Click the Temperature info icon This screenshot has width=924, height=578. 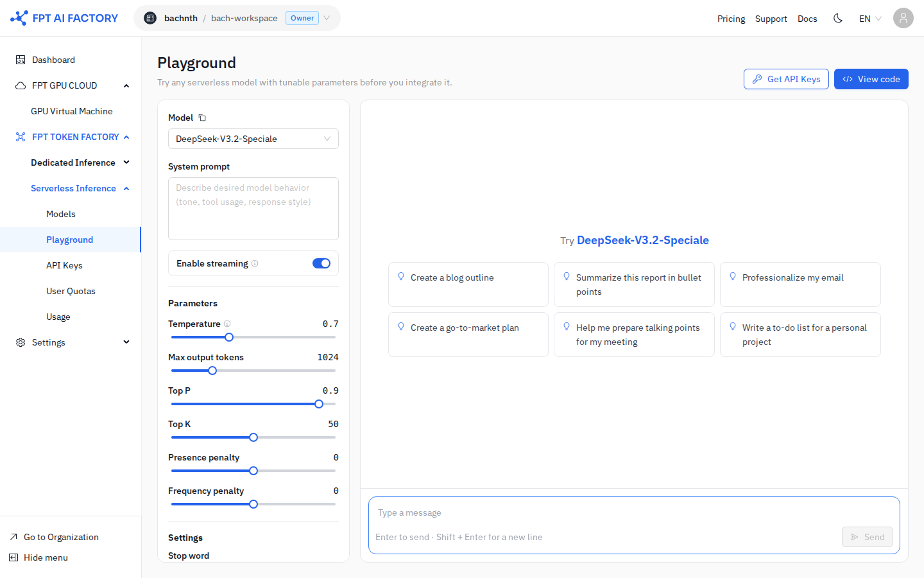coord(227,324)
